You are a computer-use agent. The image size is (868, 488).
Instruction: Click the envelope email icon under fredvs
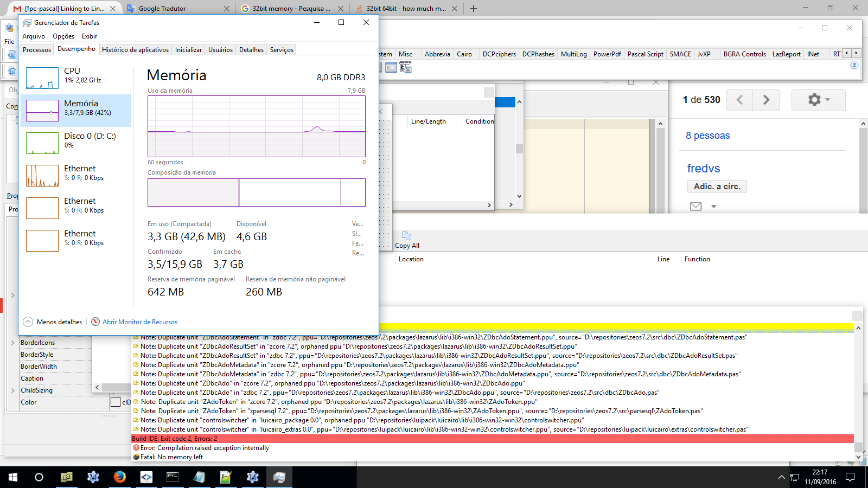tap(696, 207)
